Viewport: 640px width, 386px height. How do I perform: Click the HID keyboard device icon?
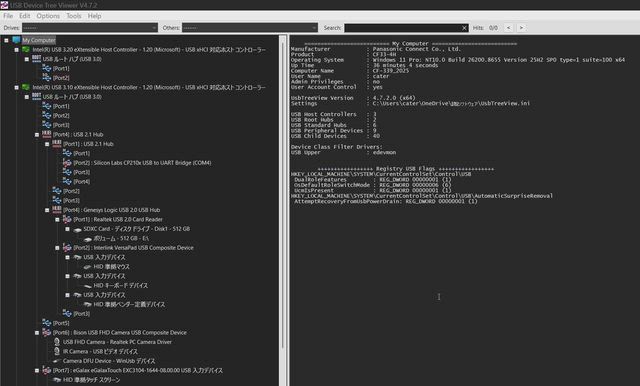pyautogui.click(x=87, y=286)
